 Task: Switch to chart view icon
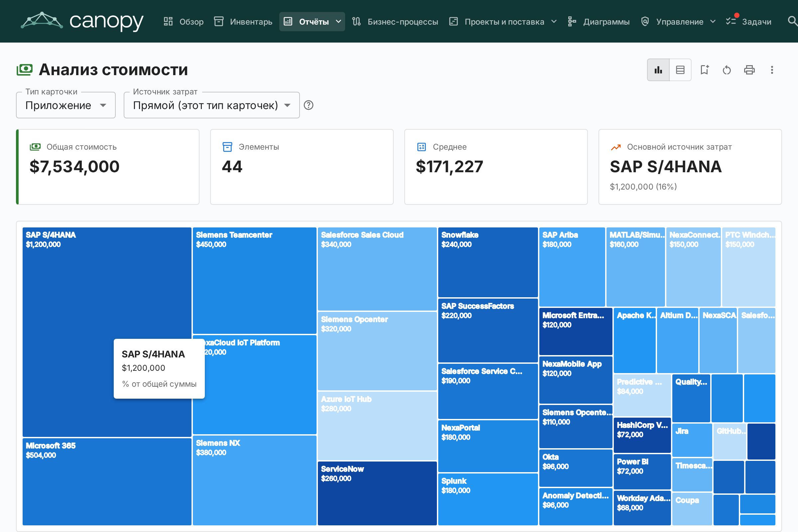click(658, 70)
